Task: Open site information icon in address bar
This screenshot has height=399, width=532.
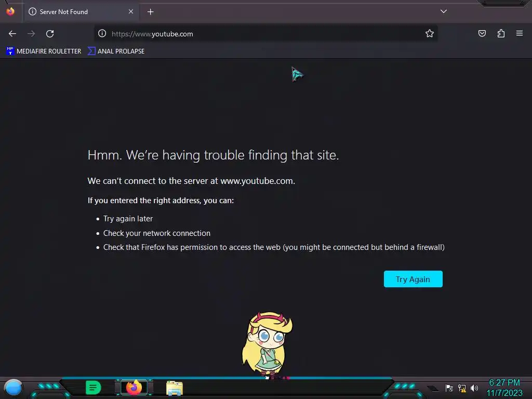Action: pos(102,33)
